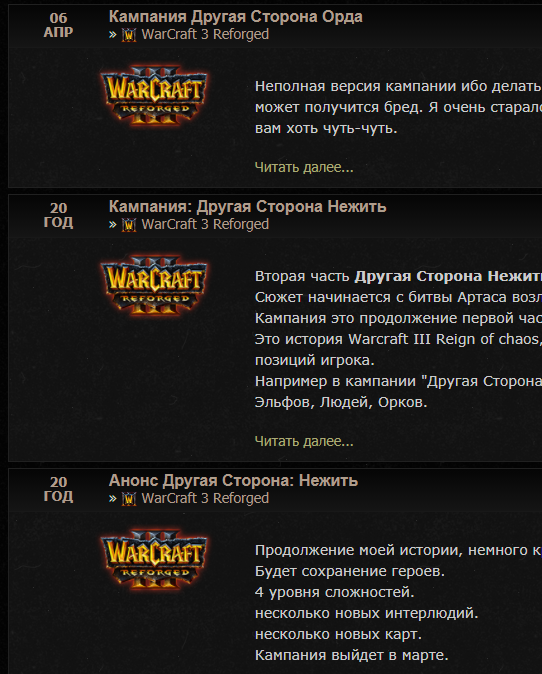Click the WarCraft icon under Кампания: Другая Сторона Нежить
Image resolution: width=542 pixels, height=674 pixels.
pos(129,225)
